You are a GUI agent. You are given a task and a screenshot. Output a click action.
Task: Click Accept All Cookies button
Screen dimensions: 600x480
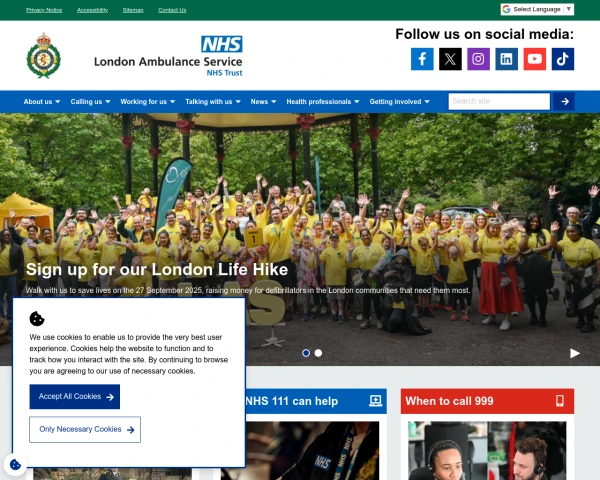pos(75,397)
